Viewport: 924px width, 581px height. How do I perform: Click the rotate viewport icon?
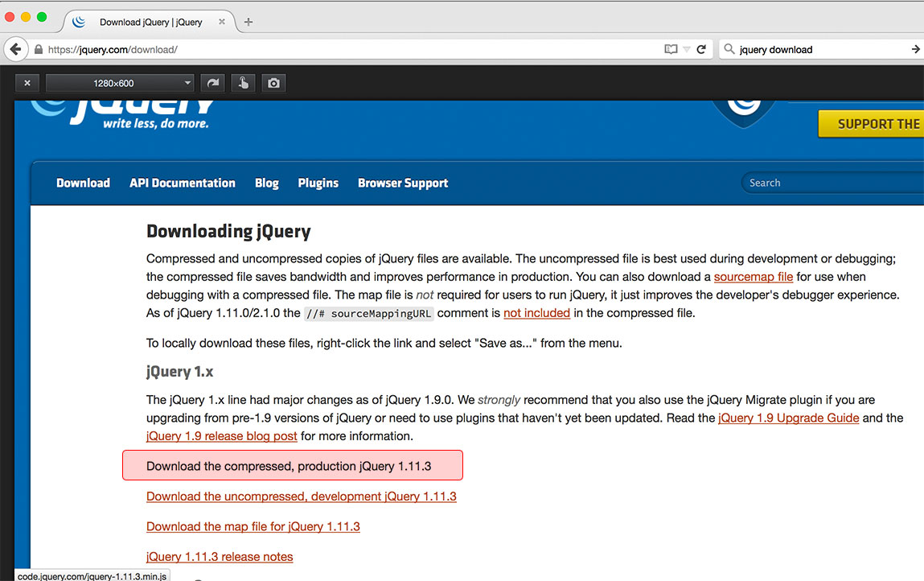pyautogui.click(x=213, y=83)
